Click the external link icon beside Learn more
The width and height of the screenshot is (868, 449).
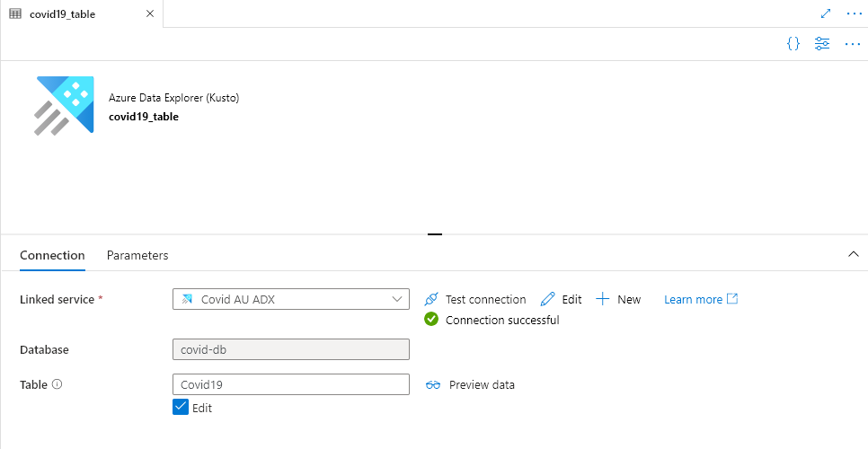pos(731,299)
